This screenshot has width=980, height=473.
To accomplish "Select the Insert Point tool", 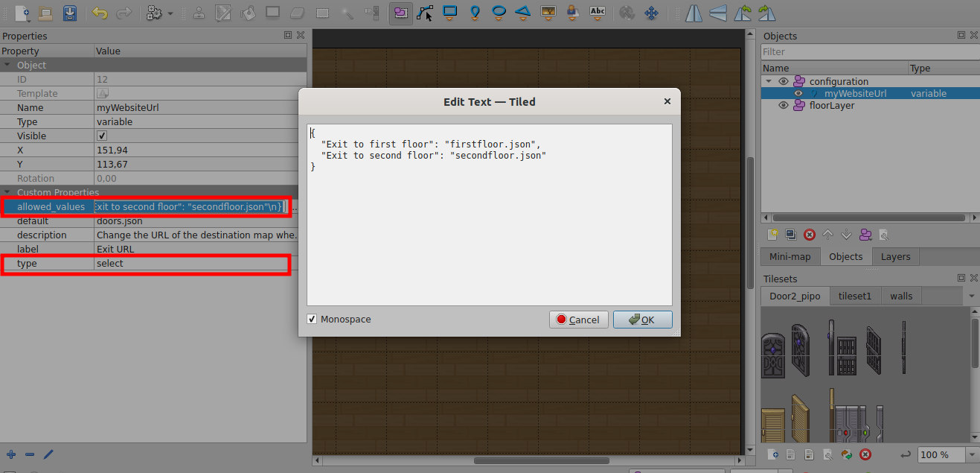I will coord(474,13).
